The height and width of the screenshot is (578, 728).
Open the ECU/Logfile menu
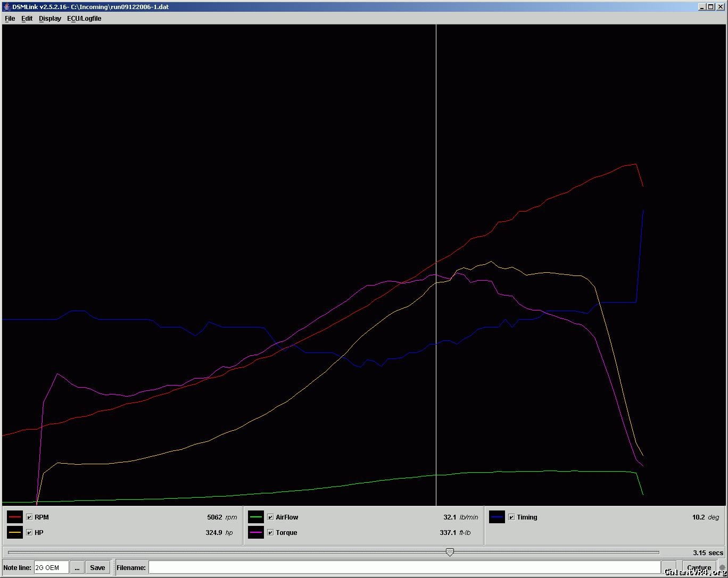pos(84,19)
